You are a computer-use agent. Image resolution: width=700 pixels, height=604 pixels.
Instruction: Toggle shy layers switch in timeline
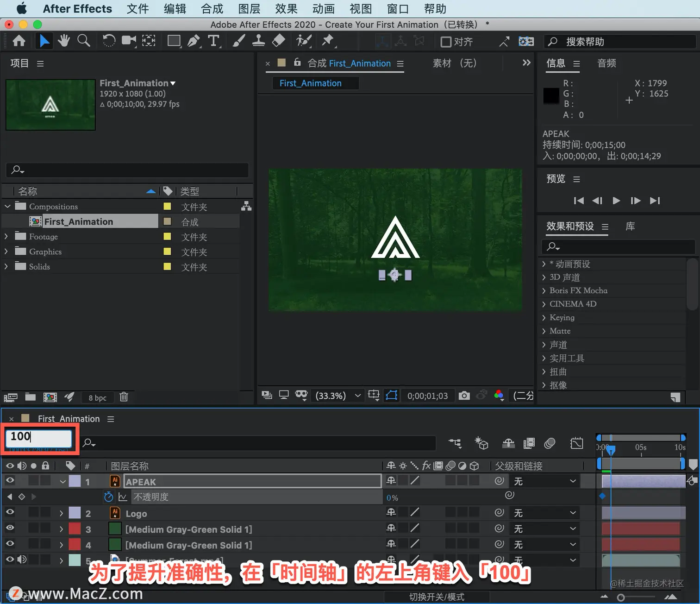pos(508,443)
